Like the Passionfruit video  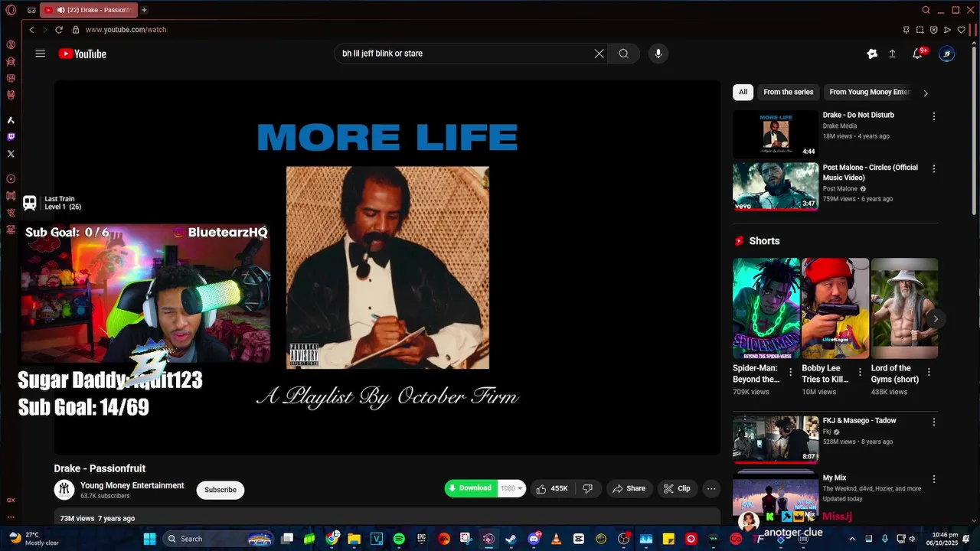(x=551, y=488)
